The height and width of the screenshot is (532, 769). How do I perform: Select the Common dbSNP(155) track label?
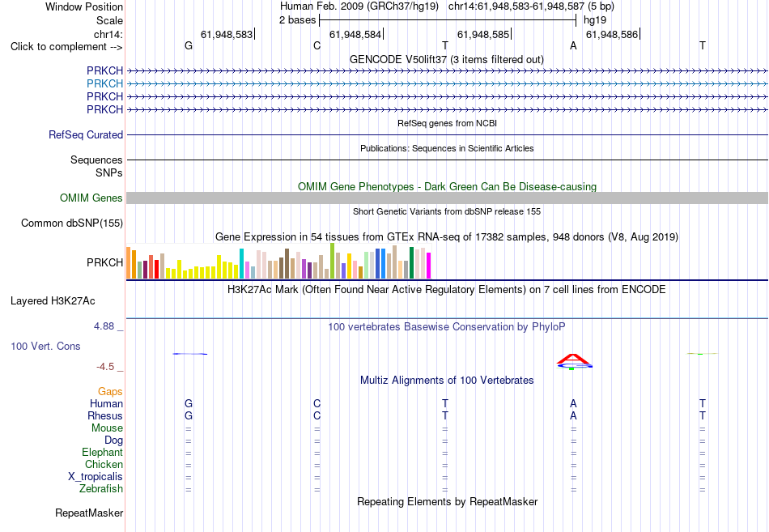[x=72, y=223]
